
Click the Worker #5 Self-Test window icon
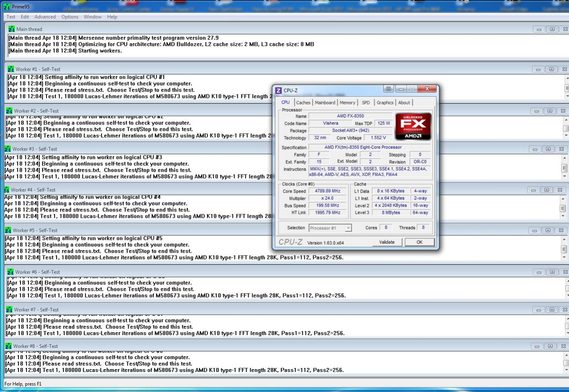(8, 230)
